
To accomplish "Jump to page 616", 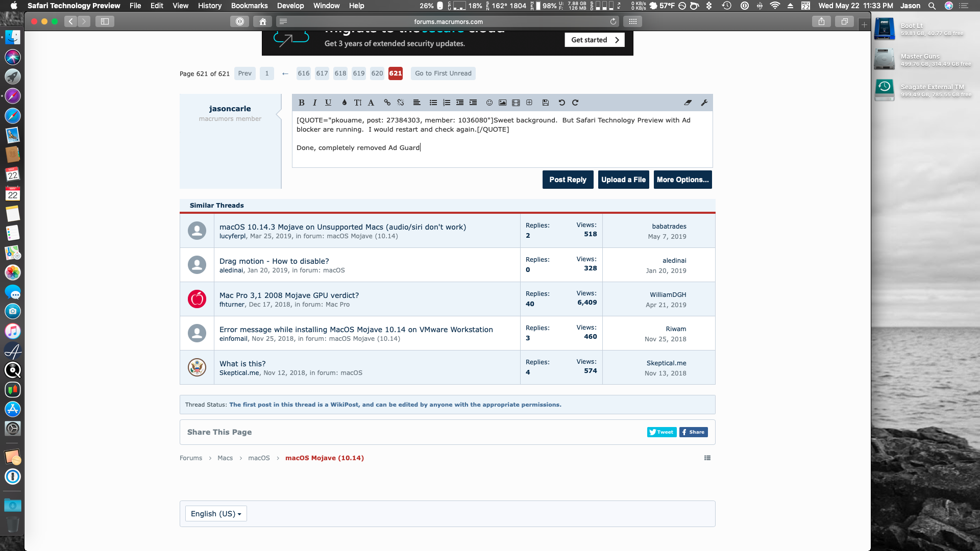I will click(x=304, y=73).
